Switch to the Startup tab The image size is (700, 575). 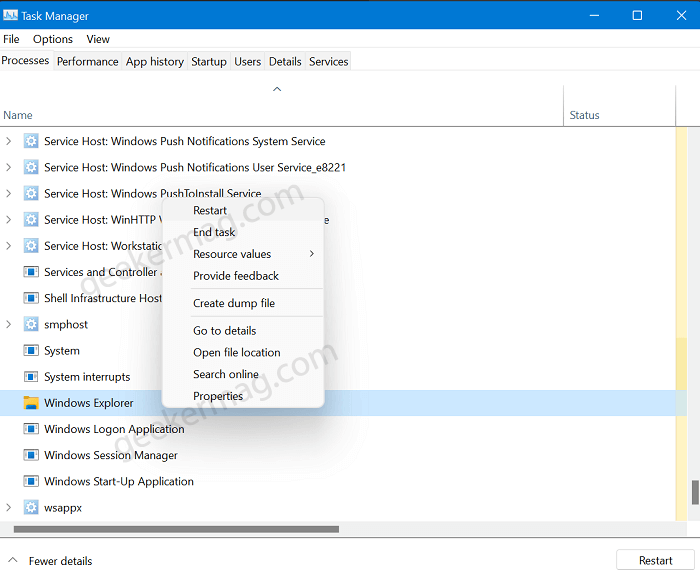[x=208, y=62]
